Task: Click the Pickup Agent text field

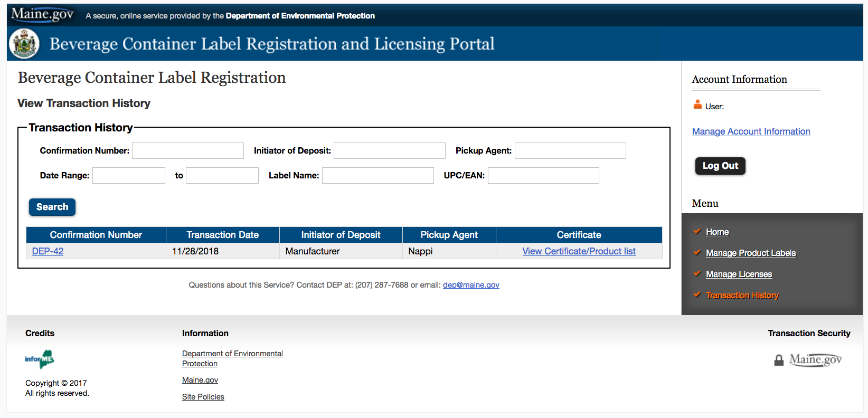Action: (570, 150)
